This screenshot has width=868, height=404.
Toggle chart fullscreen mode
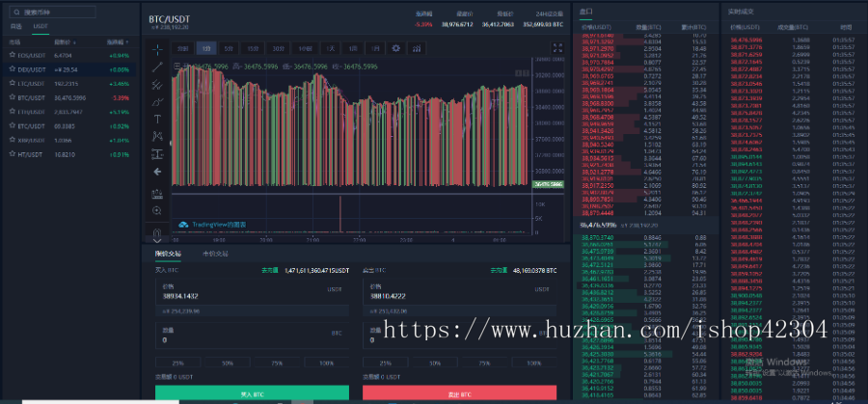pyautogui.click(x=557, y=48)
